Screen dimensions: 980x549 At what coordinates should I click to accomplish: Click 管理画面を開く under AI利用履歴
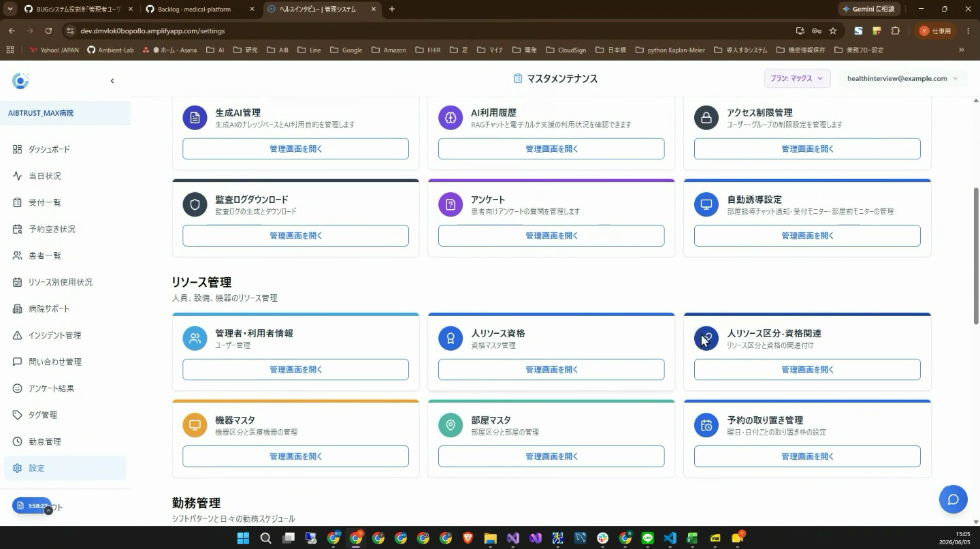click(551, 148)
